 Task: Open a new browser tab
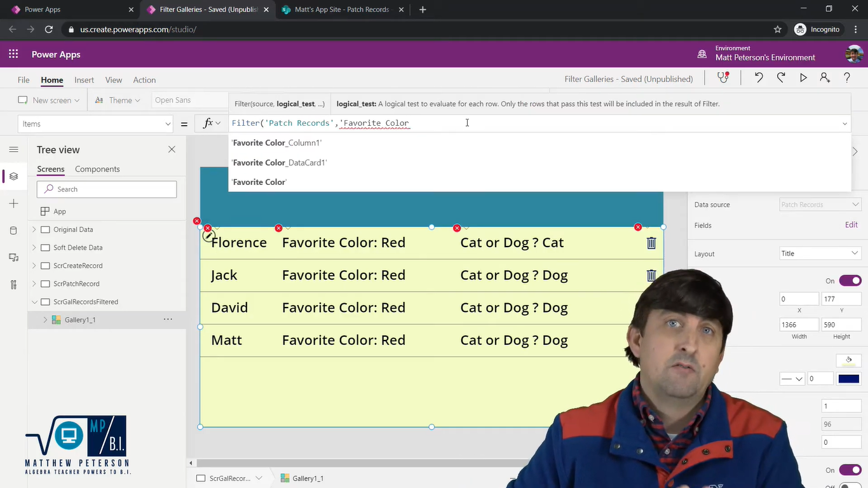(423, 10)
